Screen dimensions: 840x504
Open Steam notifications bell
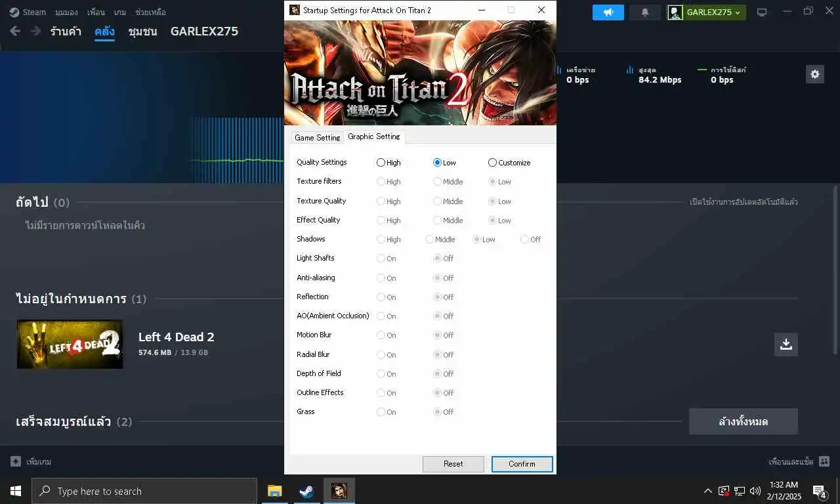coord(645,12)
